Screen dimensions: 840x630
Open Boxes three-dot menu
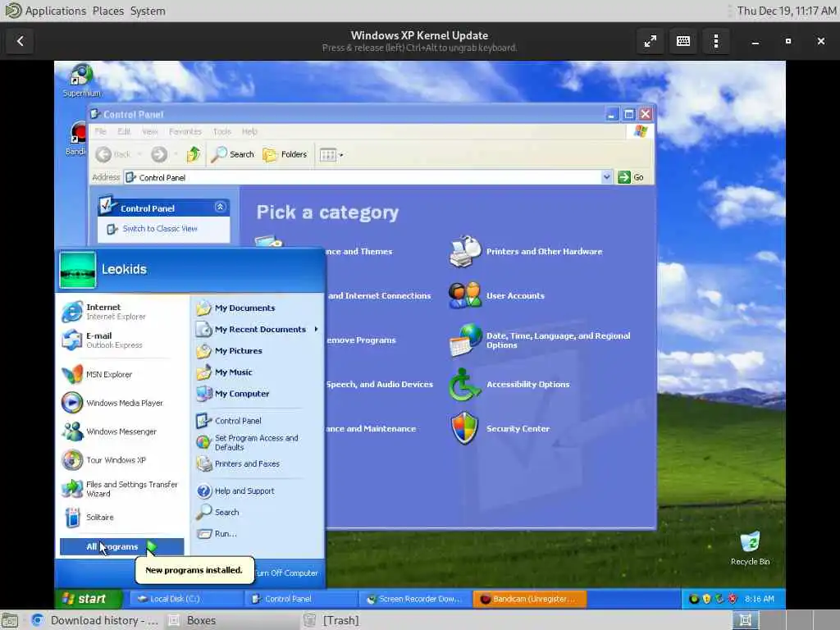[715, 41]
